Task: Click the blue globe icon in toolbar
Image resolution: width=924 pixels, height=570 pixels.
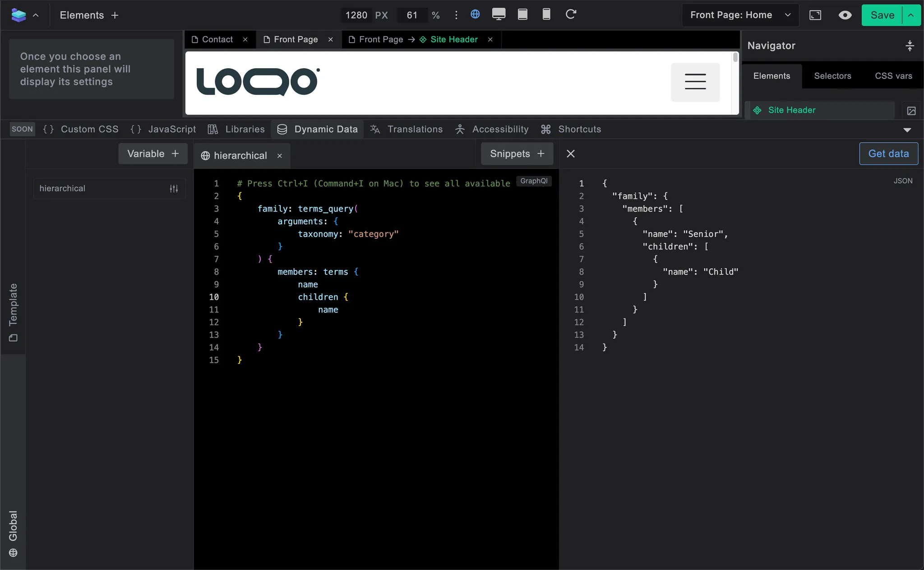Action: pos(475,14)
